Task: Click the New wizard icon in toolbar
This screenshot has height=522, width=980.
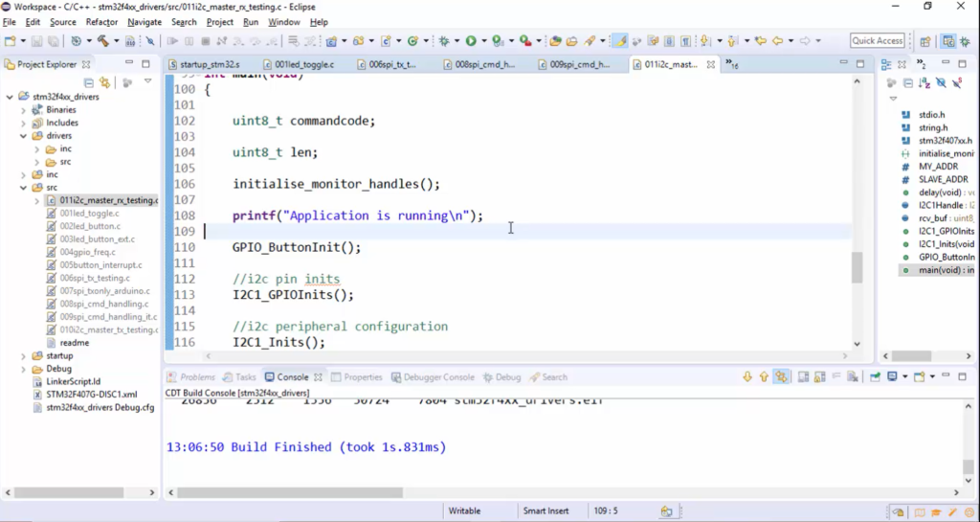Action: 10,40
